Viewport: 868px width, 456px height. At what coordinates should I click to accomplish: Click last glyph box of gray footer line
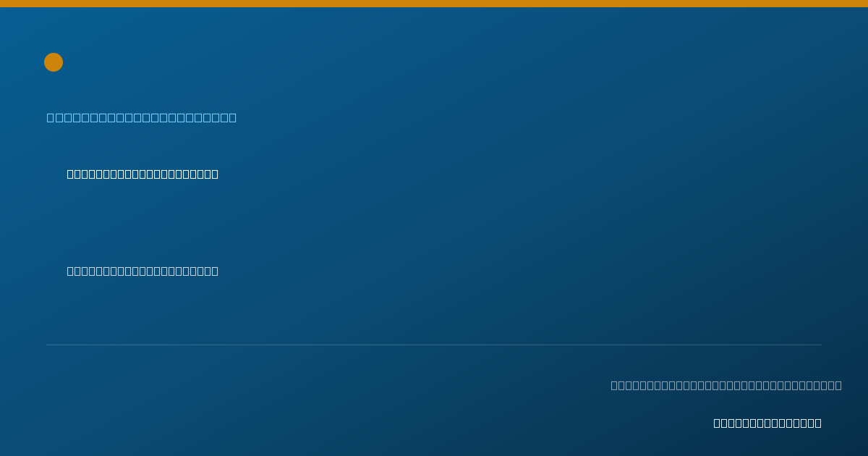coord(838,385)
